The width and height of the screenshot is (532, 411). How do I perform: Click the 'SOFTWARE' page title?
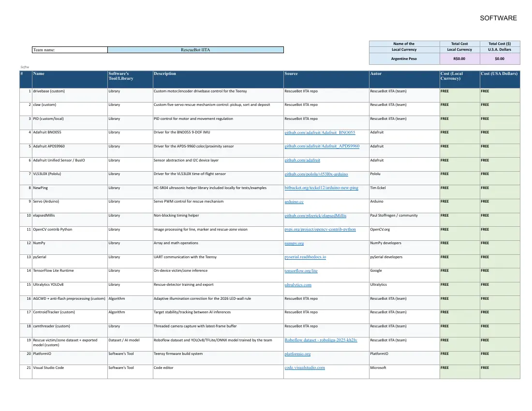point(498,18)
